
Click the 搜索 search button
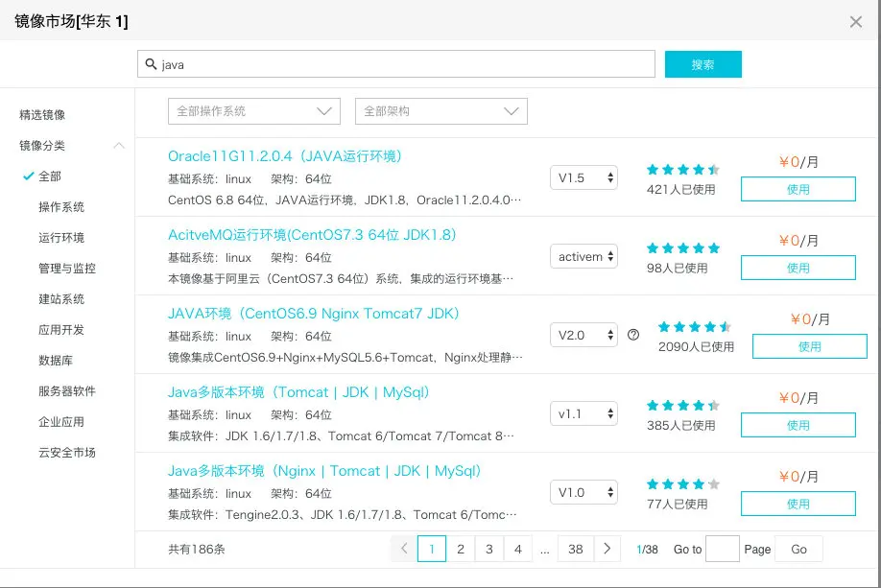pyautogui.click(x=702, y=64)
